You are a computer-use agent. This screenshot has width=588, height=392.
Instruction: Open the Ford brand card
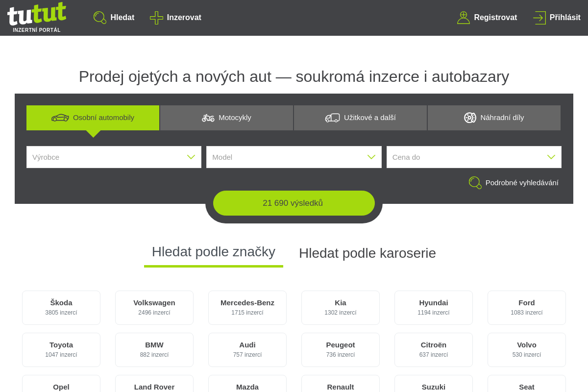coord(527,308)
